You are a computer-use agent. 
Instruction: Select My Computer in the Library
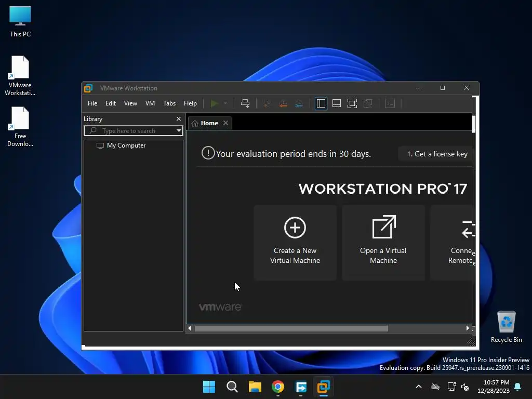click(x=121, y=145)
